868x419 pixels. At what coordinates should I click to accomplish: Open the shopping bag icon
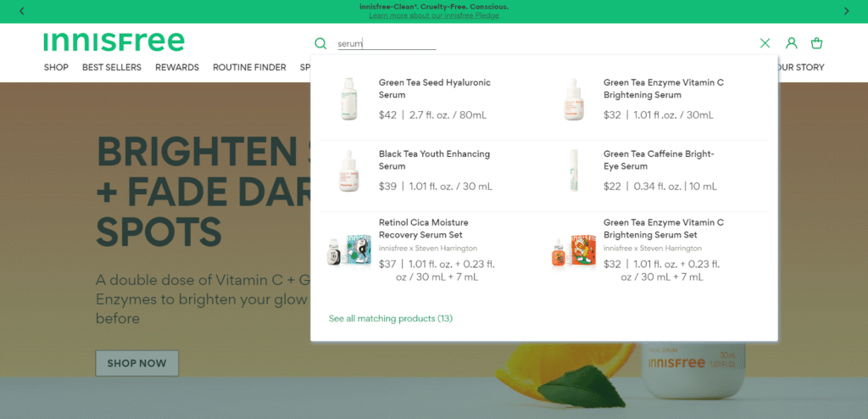(816, 43)
